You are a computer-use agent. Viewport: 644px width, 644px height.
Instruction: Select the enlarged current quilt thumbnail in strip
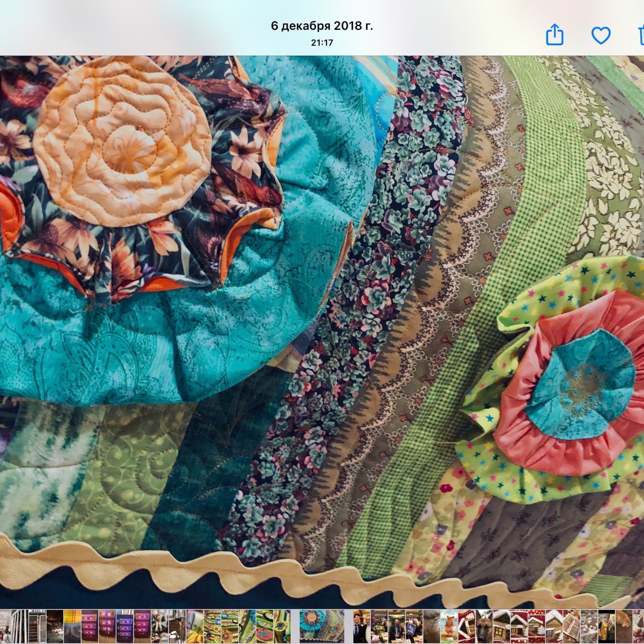click(x=322, y=626)
